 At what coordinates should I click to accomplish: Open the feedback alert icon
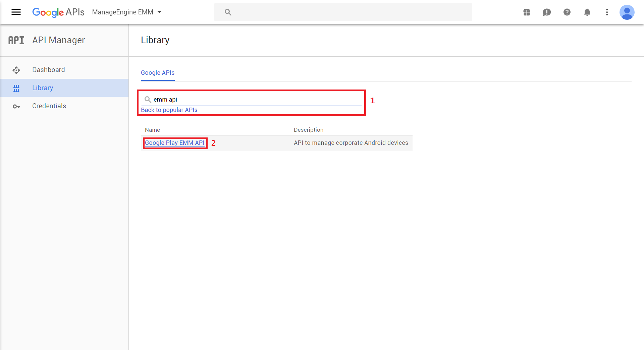pos(547,12)
